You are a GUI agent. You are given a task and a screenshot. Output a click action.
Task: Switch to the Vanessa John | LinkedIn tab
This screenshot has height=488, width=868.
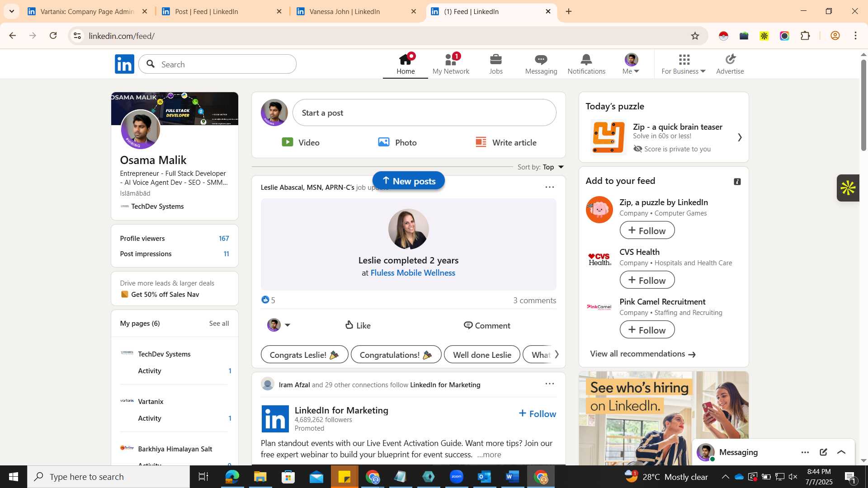tap(357, 12)
